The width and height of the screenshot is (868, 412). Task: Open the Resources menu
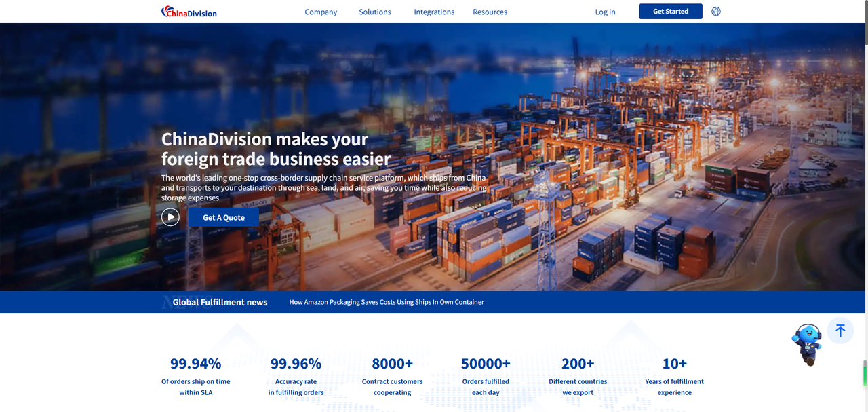490,12
